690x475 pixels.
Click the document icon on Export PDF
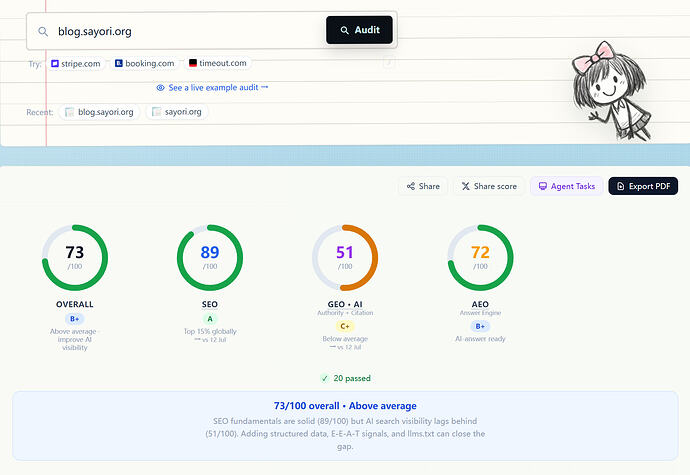coord(620,186)
